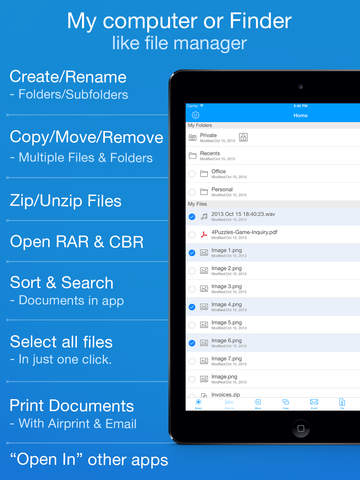Click the Image 2.png filename

(x=227, y=268)
